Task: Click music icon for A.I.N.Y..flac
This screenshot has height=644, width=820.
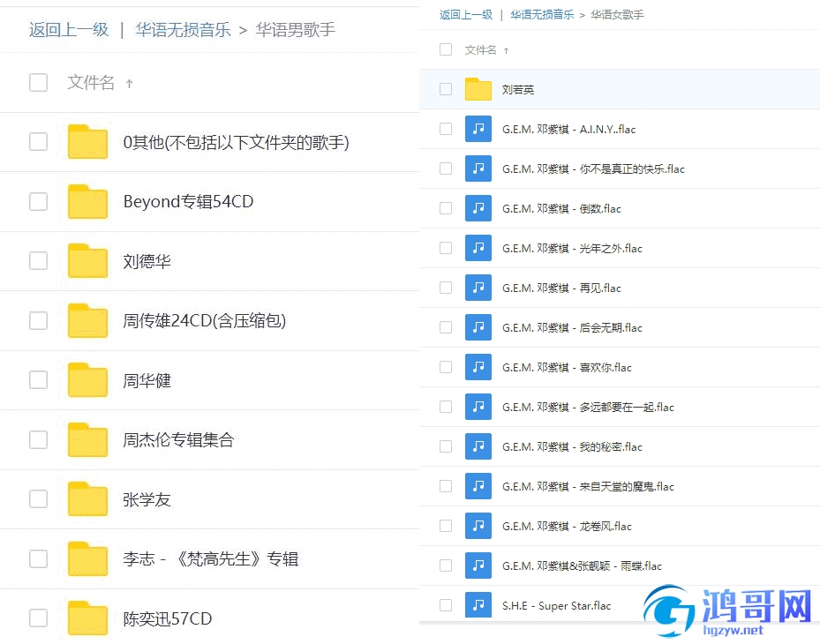Action: (x=478, y=129)
